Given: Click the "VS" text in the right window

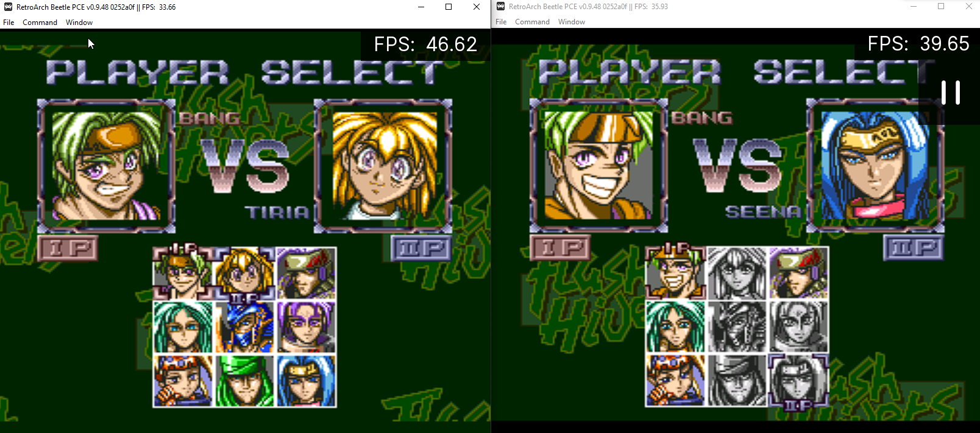Looking at the screenshot, I should point(737,165).
